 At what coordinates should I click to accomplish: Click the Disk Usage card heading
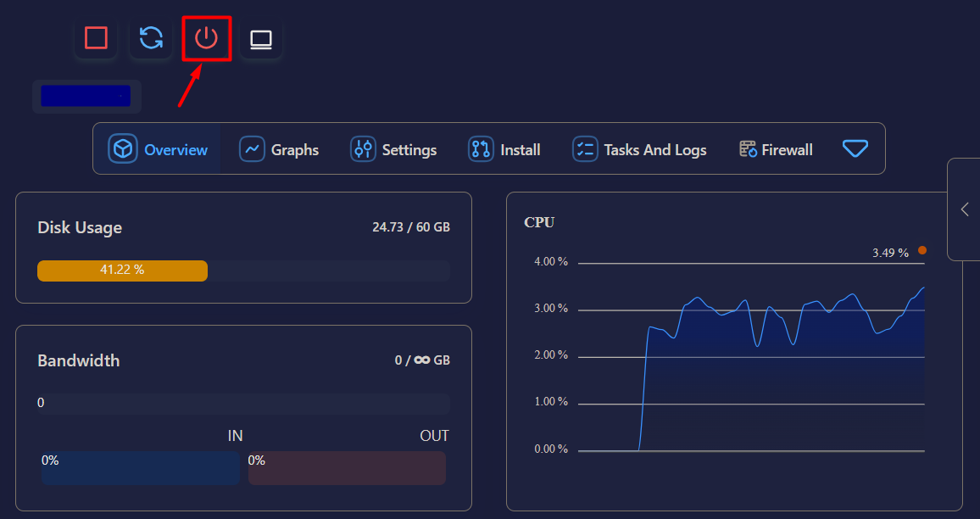pyautogui.click(x=80, y=227)
